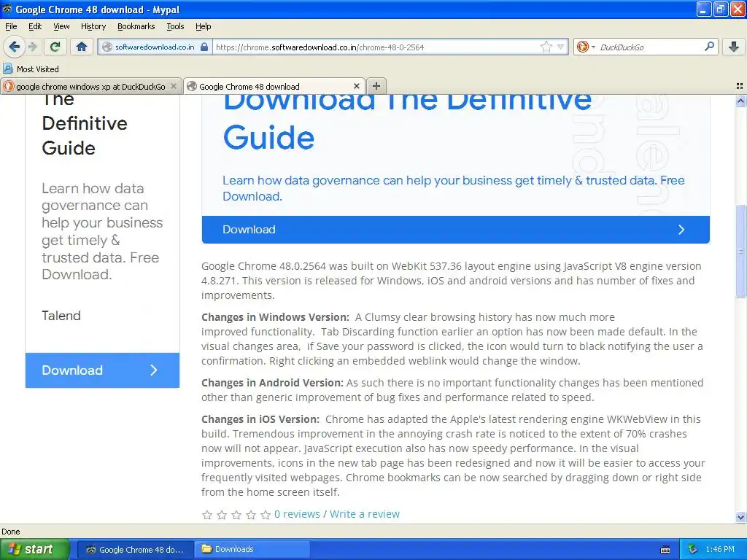Open the Bookmarks menu
This screenshot has width=747, height=560.
point(136,26)
